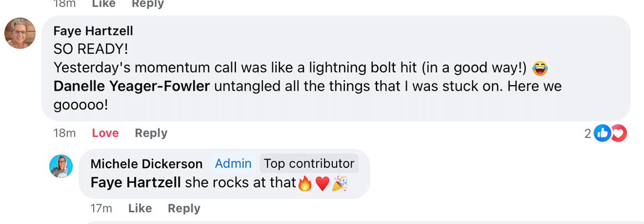
Task: Open Faye Hartzell mention in Michele's reply
Action: [x=135, y=182]
